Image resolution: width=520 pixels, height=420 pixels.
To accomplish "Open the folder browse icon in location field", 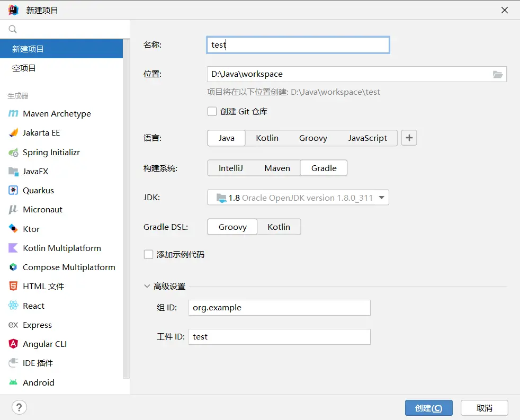I will pyautogui.click(x=497, y=74).
